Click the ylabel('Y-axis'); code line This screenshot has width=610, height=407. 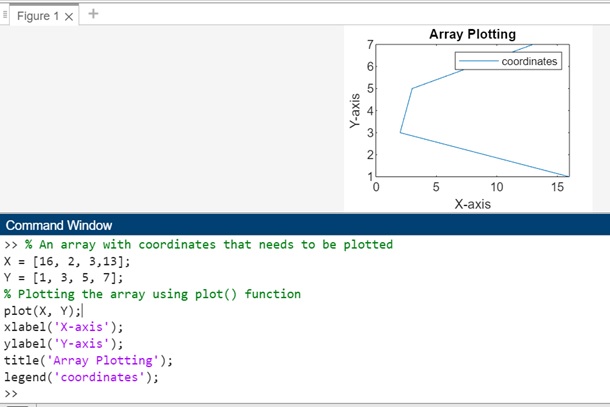pos(64,344)
